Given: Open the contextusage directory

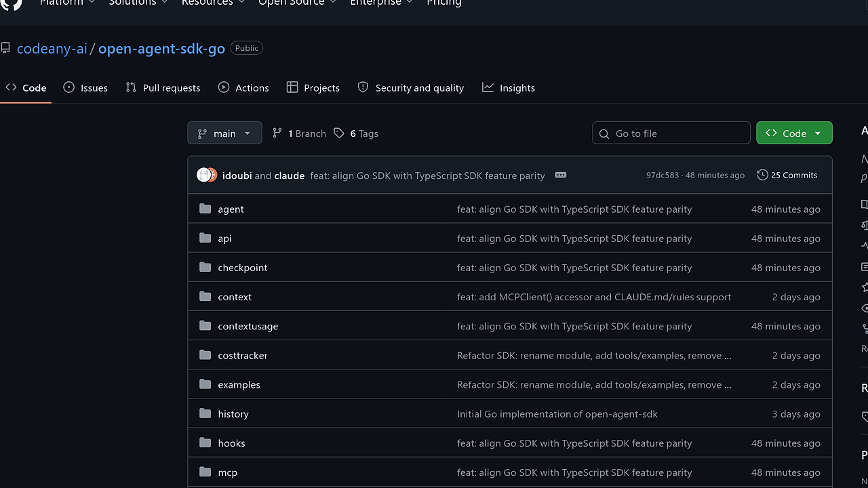Looking at the screenshot, I should pyautogui.click(x=248, y=326).
